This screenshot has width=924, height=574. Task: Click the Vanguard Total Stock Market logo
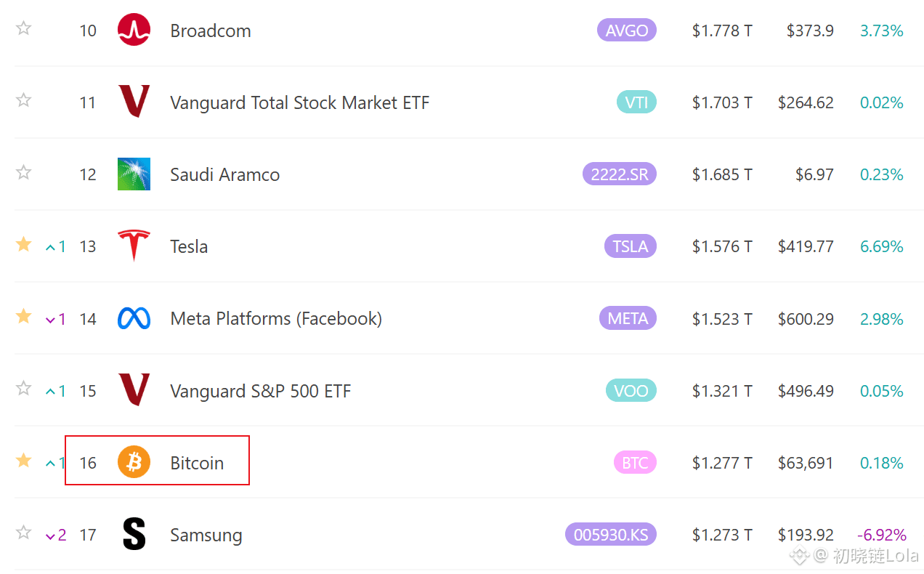pos(134,102)
